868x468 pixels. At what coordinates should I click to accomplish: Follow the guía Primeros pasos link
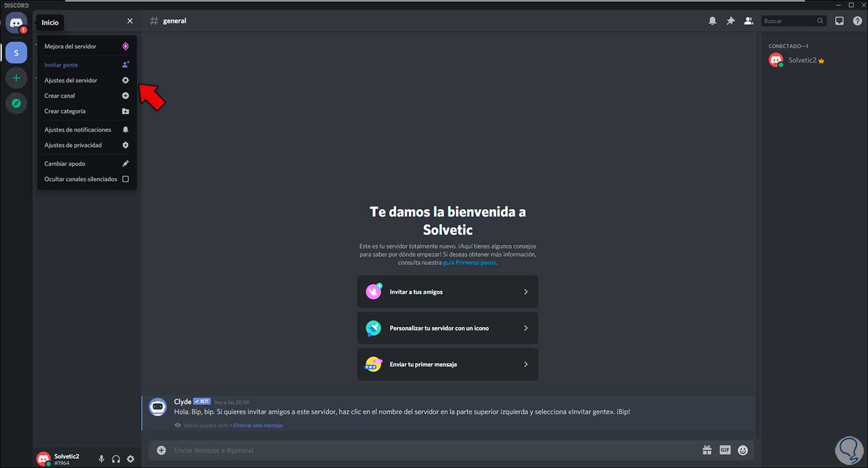click(x=470, y=263)
